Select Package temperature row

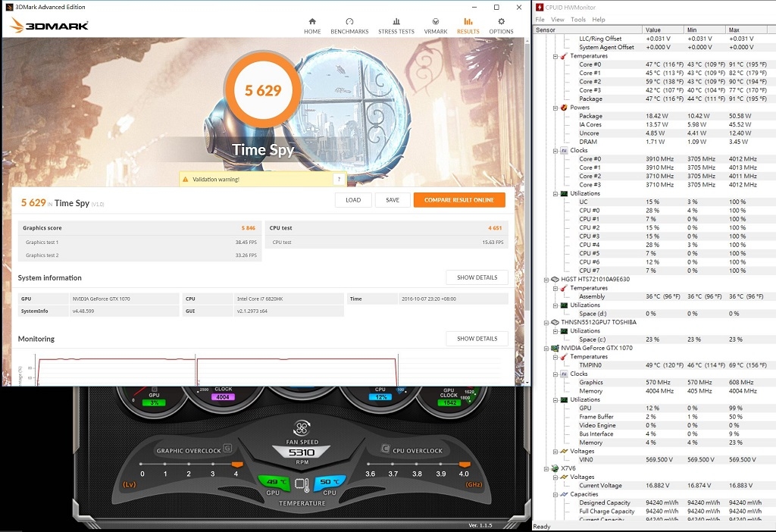(673, 99)
